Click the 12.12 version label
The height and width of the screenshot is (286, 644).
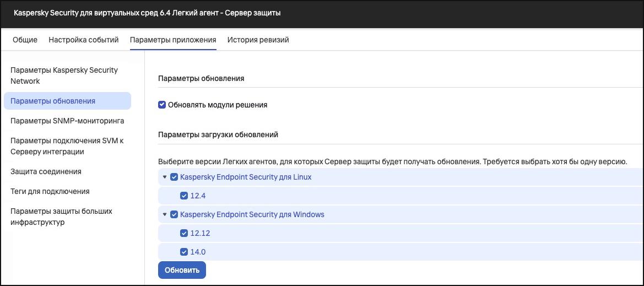(200, 233)
